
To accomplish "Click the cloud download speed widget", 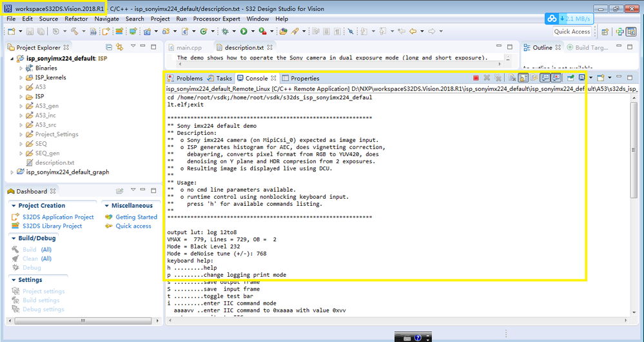I will (569, 19).
